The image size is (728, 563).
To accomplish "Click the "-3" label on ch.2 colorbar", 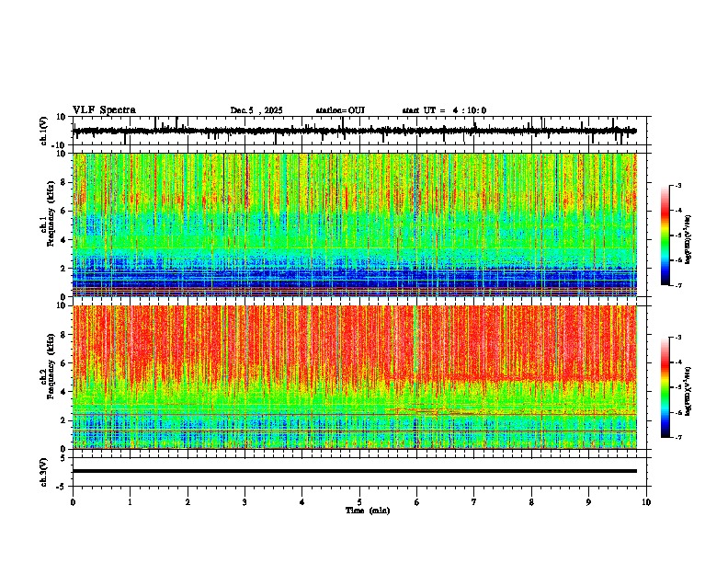I will coord(678,338).
